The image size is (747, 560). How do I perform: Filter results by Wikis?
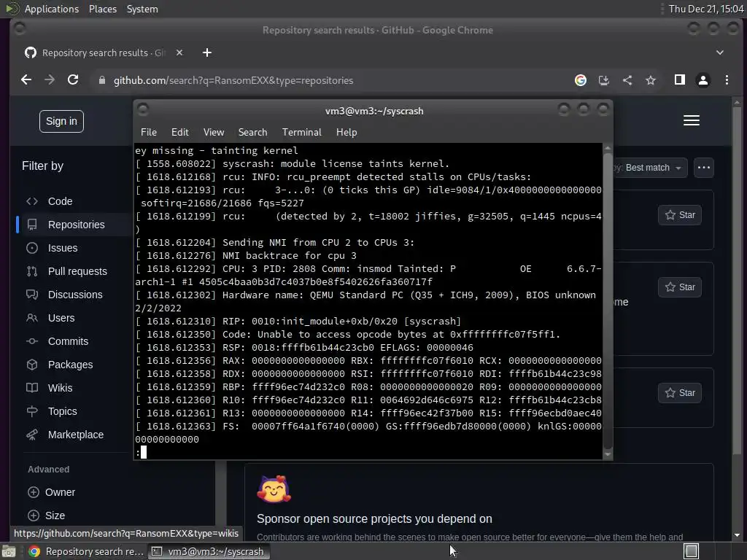[60, 388]
